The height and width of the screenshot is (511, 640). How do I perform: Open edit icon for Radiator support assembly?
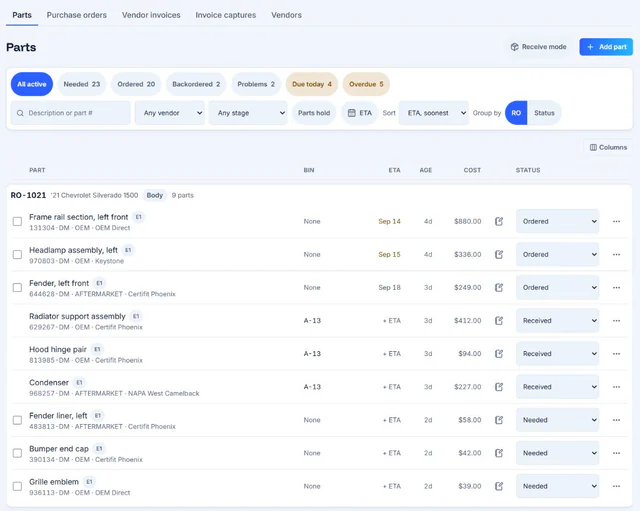(x=499, y=320)
